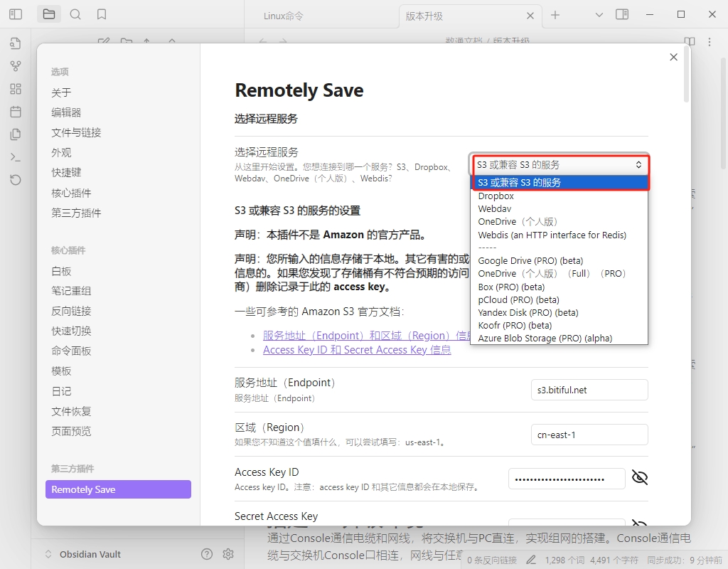This screenshot has width=728, height=569.
Task: Open the 编辑器 settings section
Action: [x=66, y=112]
